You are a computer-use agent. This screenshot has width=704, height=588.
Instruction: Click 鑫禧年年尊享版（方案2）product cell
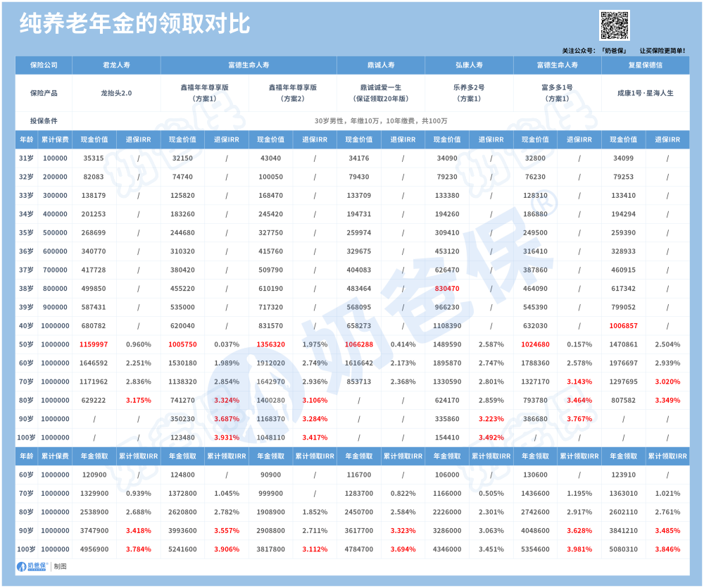click(x=293, y=93)
